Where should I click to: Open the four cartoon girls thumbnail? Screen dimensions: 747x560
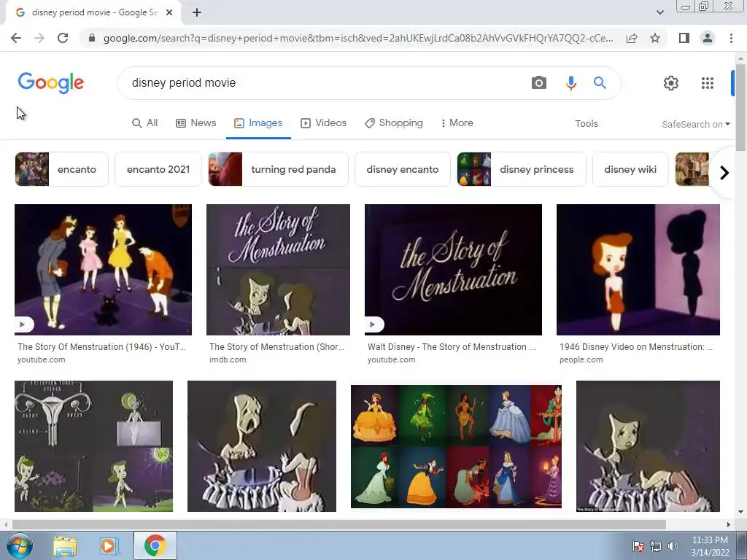(x=103, y=270)
